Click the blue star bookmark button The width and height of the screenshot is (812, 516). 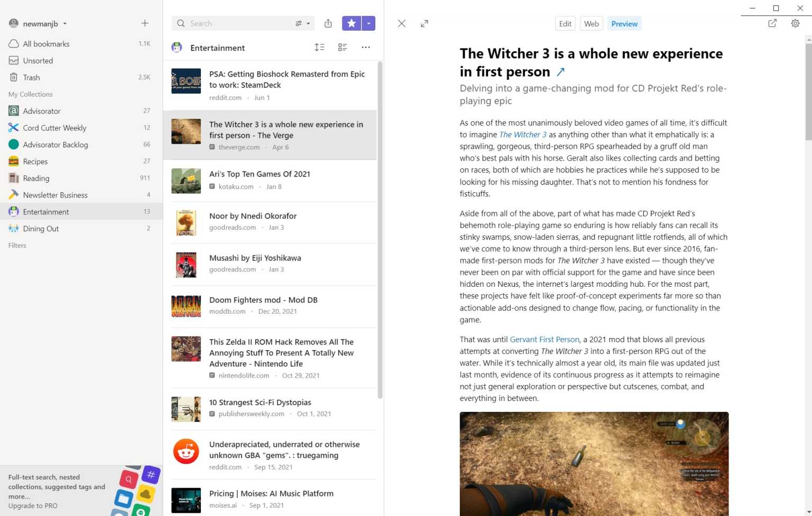point(352,23)
